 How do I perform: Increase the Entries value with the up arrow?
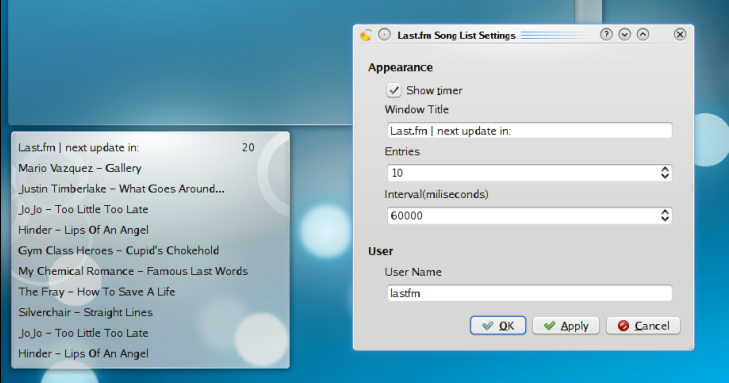coord(665,169)
